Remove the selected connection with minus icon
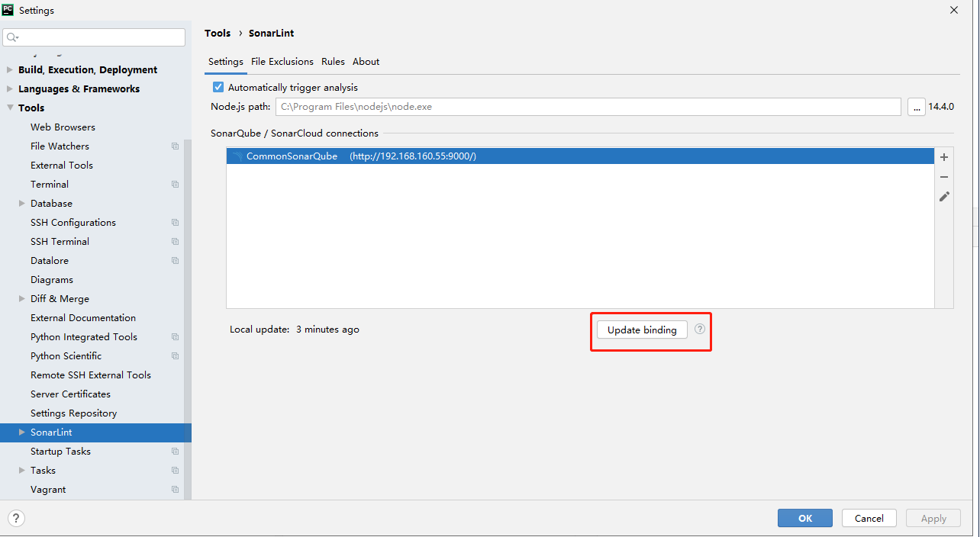Screen dimensions: 980x537 click(944, 177)
